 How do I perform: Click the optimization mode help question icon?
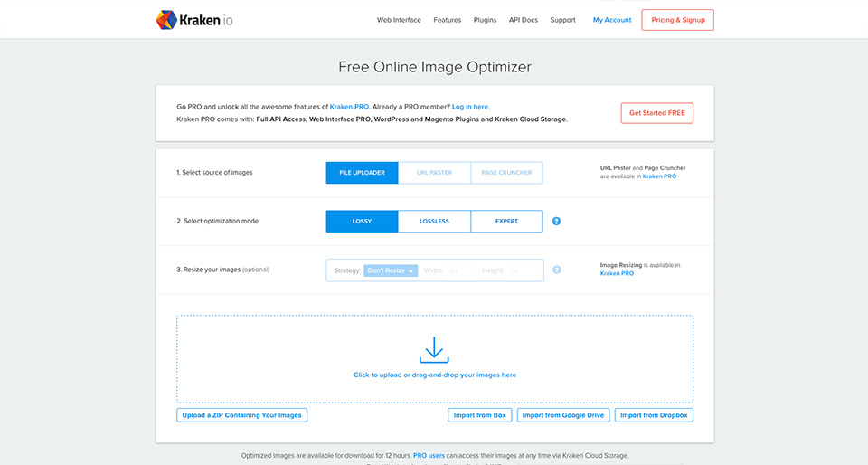click(556, 222)
